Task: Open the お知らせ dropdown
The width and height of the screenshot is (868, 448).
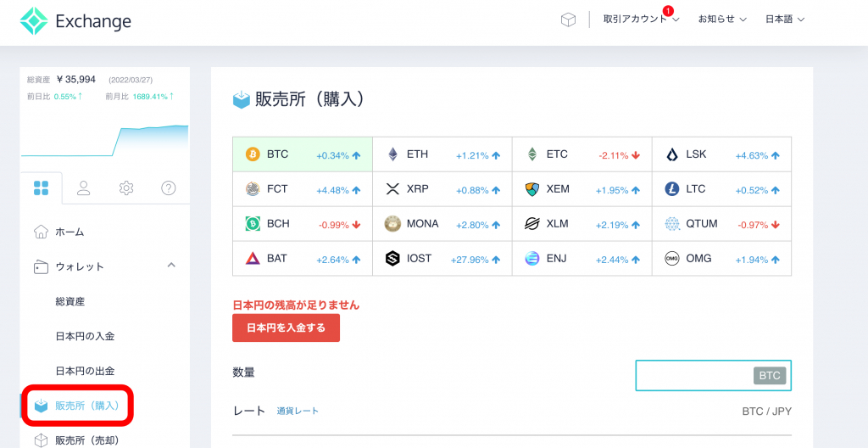Action: [x=722, y=20]
